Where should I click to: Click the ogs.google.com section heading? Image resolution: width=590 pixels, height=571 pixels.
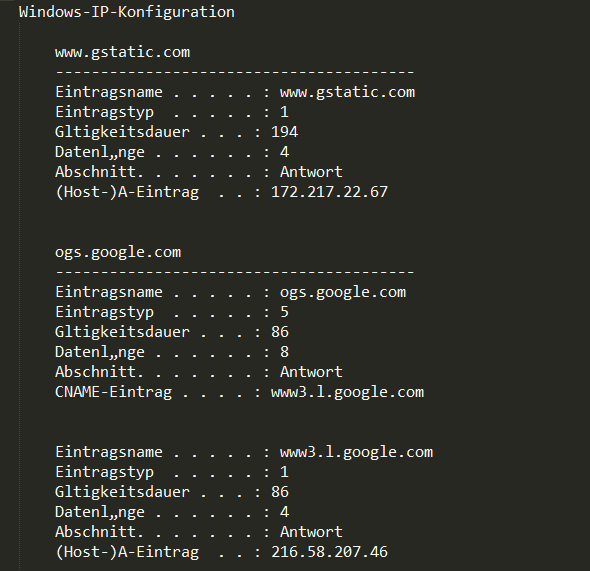pyautogui.click(x=118, y=252)
